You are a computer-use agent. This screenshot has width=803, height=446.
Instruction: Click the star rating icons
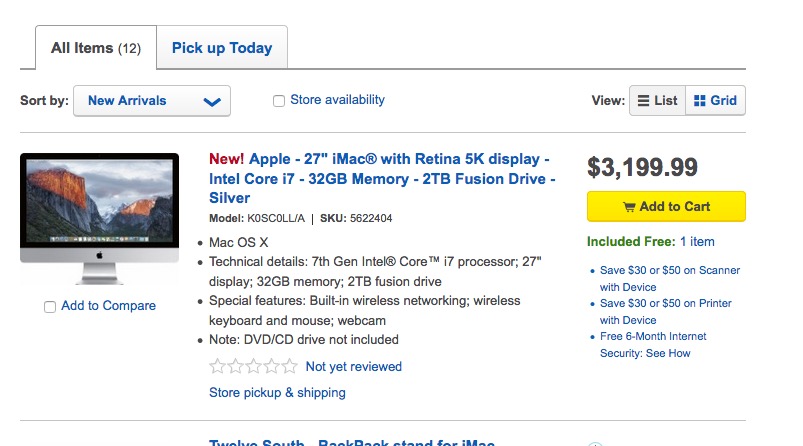[253, 367]
